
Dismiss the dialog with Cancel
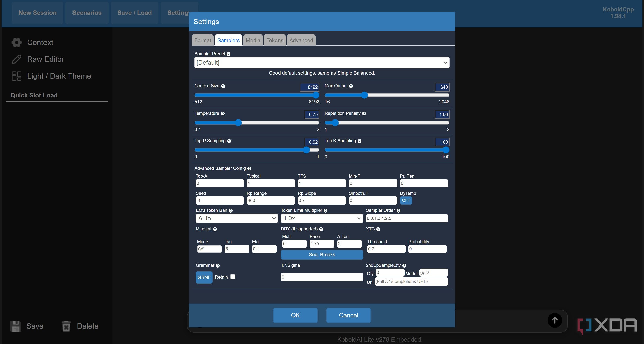pos(348,315)
